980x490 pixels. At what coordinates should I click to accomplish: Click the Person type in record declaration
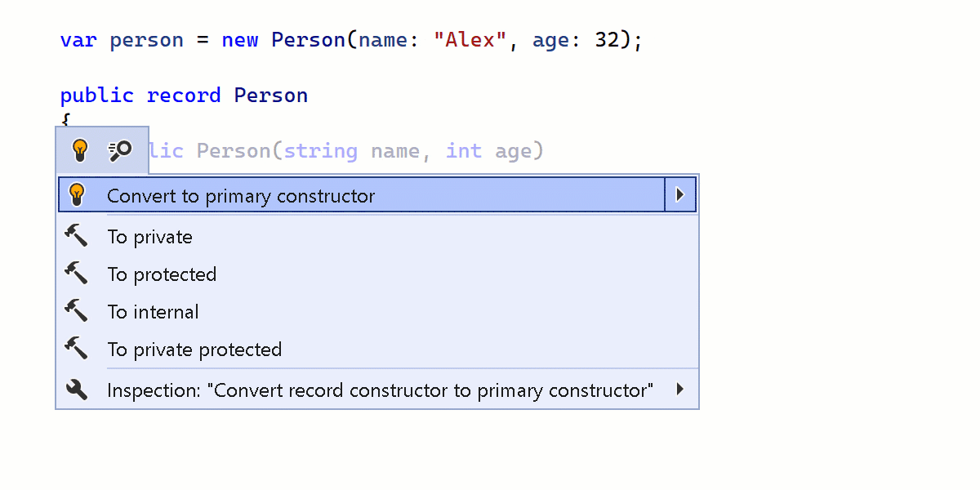(x=271, y=96)
